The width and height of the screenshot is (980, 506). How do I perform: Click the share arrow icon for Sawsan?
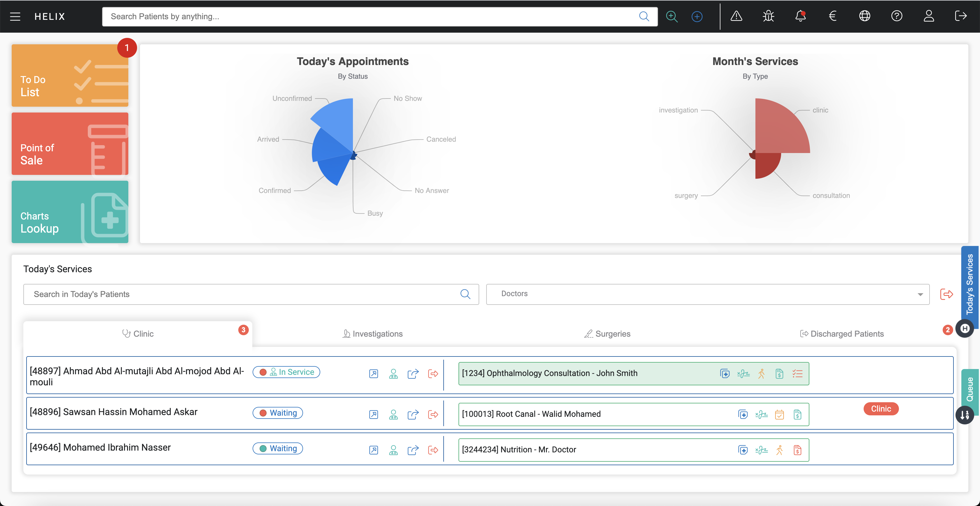coord(413,414)
